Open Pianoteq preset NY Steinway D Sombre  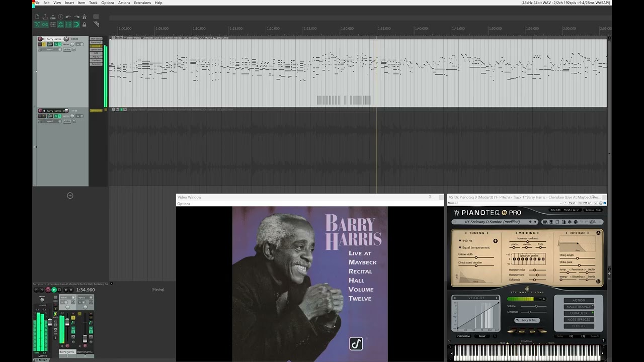pyautogui.click(x=492, y=222)
